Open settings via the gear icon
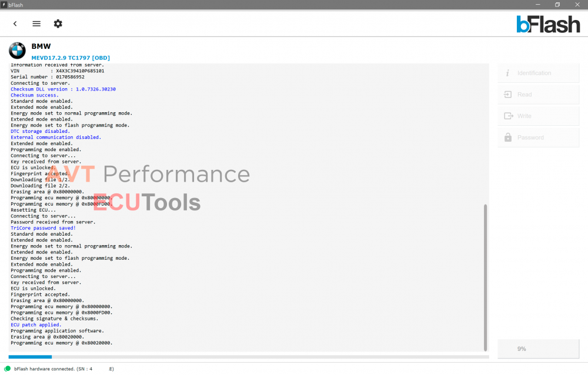 [x=57, y=24]
